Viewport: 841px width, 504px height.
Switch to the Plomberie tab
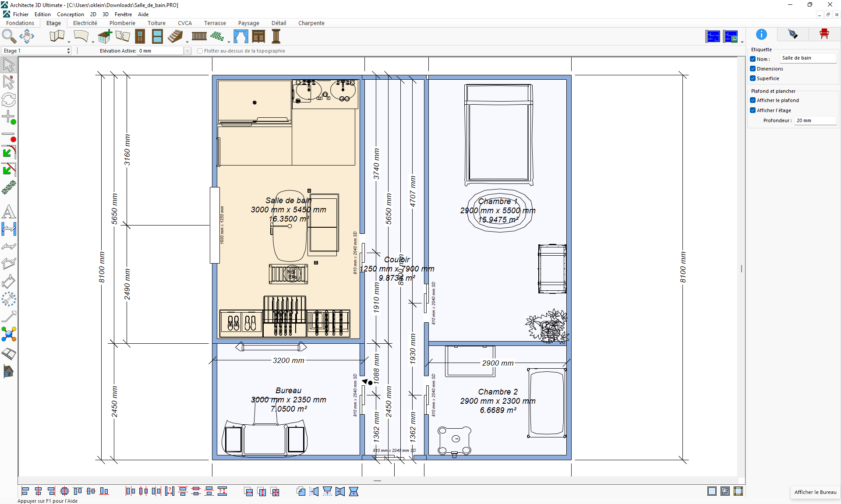coord(122,23)
